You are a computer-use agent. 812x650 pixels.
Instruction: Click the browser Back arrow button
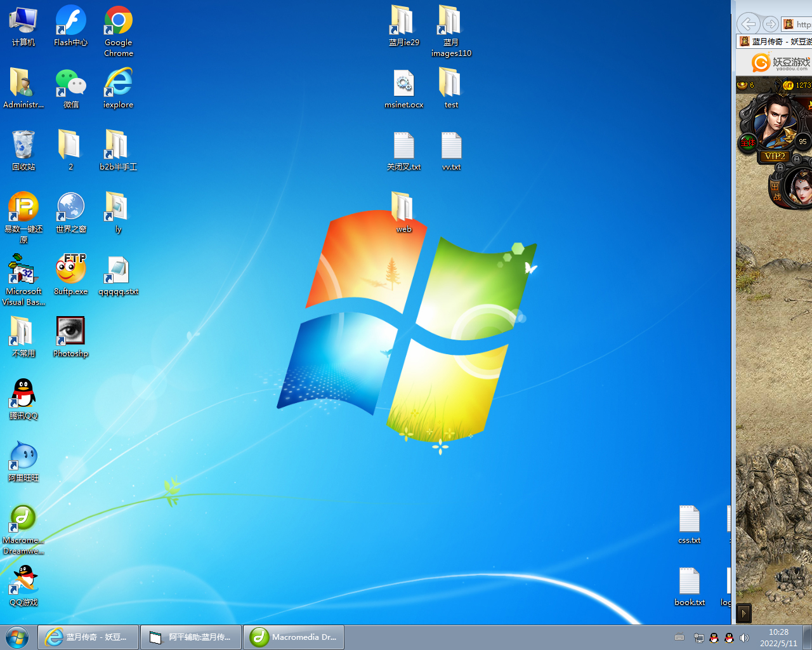[x=749, y=24]
